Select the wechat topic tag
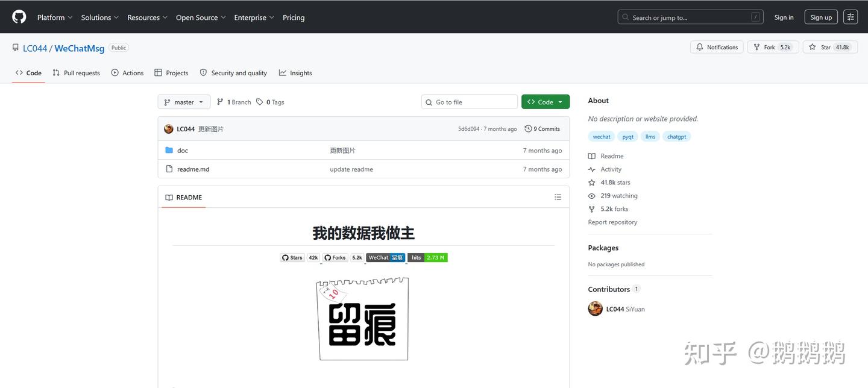Image resolution: width=868 pixels, height=388 pixels. 602,137
